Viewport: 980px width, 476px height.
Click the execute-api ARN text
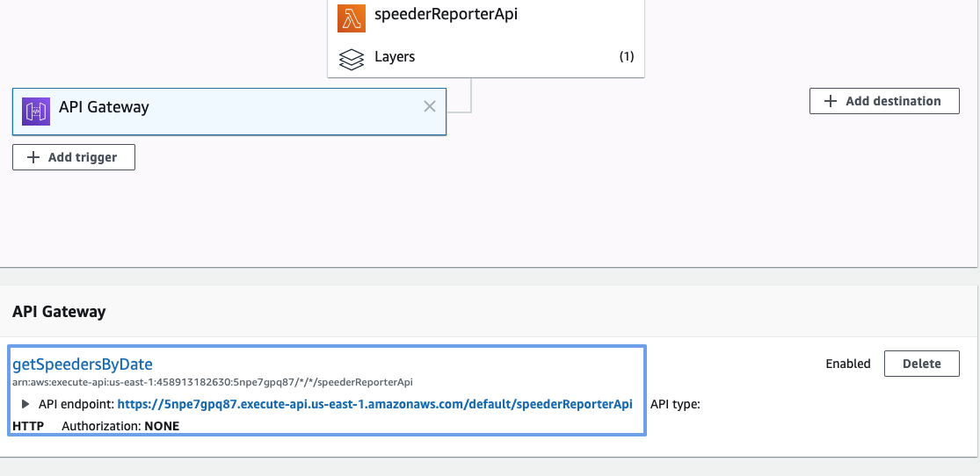click(x=213, y=382)
